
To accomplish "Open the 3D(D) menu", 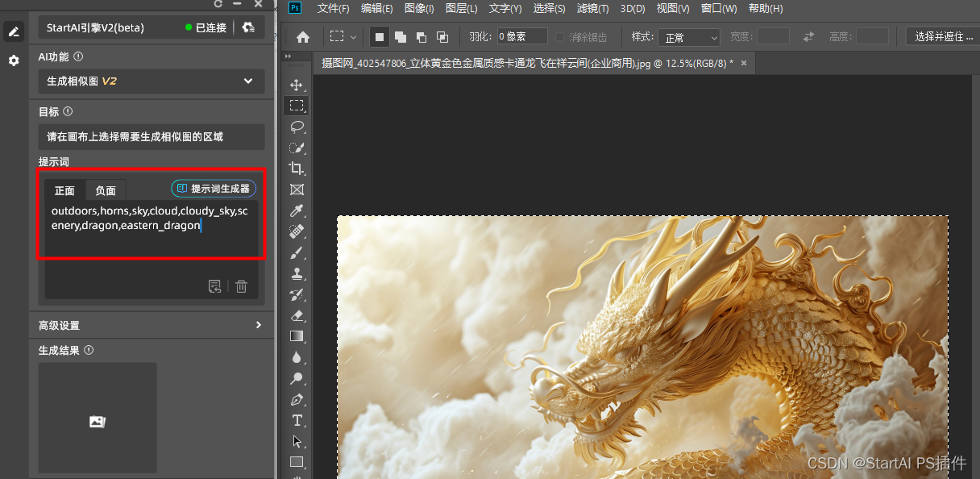I will point(633,9).
